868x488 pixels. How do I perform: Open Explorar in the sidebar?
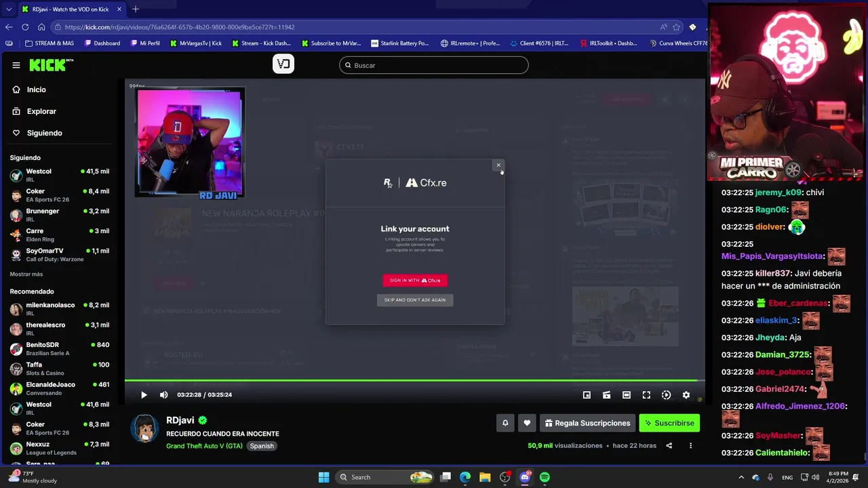[41, 111]
